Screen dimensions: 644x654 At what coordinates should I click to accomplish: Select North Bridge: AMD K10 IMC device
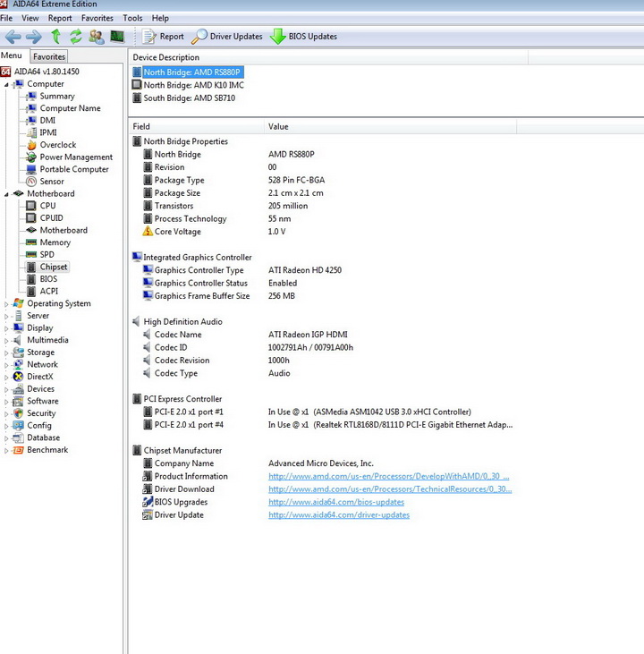click(x=193, y=85)
